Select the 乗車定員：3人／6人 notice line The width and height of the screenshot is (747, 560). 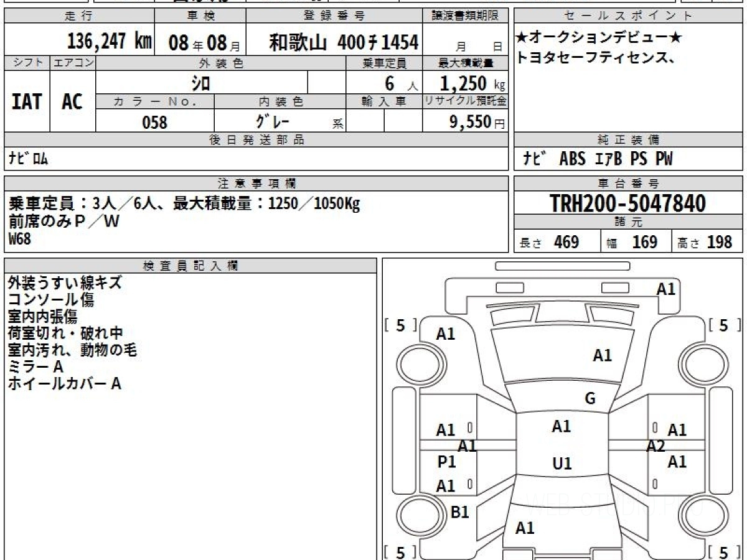click(184, 204)
